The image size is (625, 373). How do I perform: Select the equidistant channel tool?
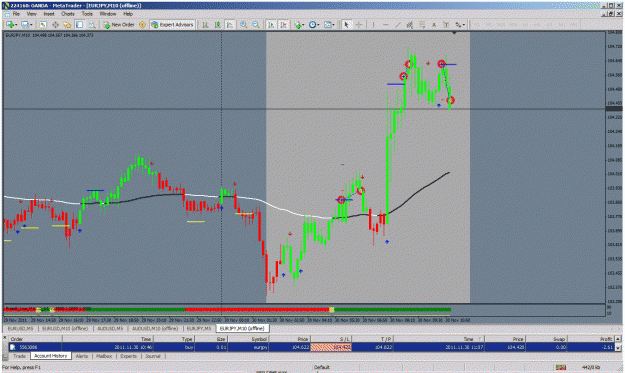409,25
